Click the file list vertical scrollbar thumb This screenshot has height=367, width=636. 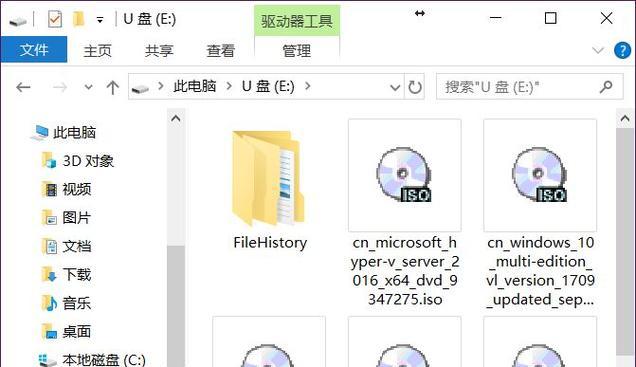[625, 242]
